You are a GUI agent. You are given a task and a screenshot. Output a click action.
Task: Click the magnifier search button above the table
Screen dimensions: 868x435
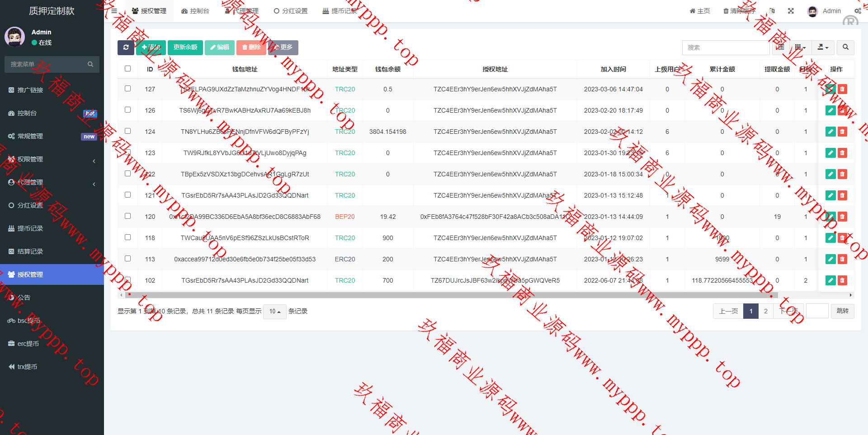tap(845, 47)
